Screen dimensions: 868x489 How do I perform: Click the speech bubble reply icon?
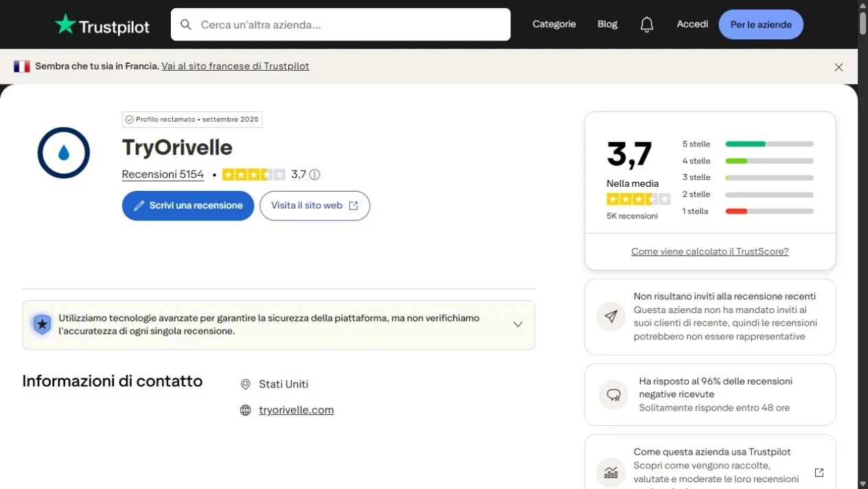coord(613,395)
